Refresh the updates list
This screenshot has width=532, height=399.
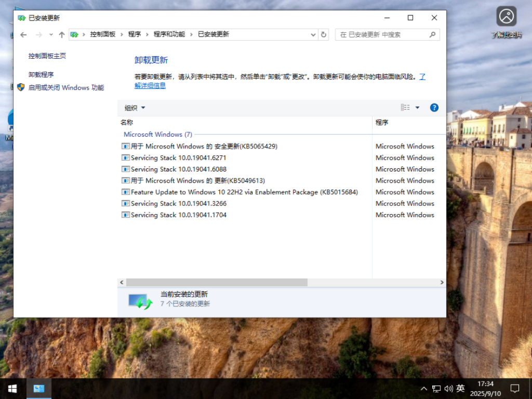coord(323,34)
